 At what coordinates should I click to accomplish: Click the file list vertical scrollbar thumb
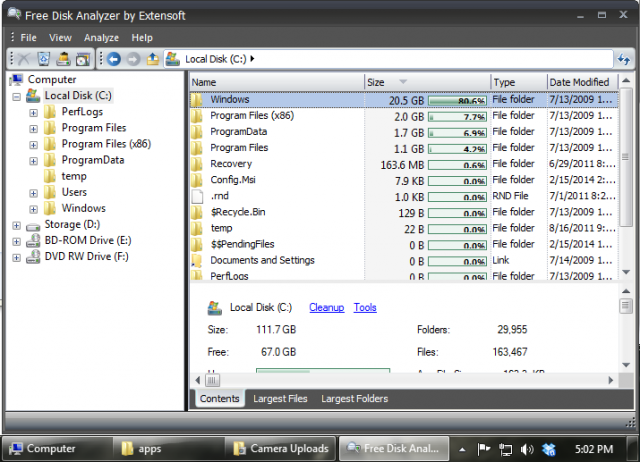click(x=626, y=157)
